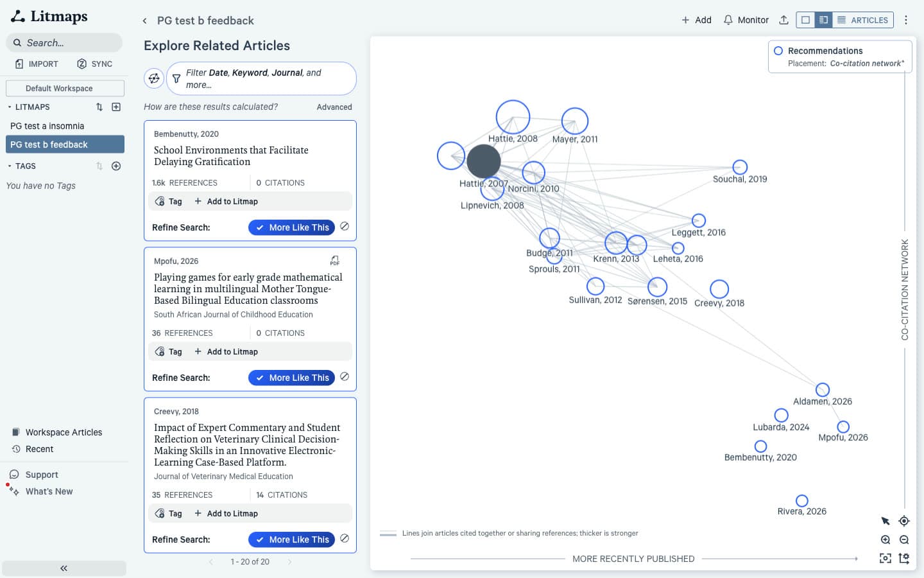Open the Litmaps logo home link
This screenshot has height=578, width=924.
[49, 16]
